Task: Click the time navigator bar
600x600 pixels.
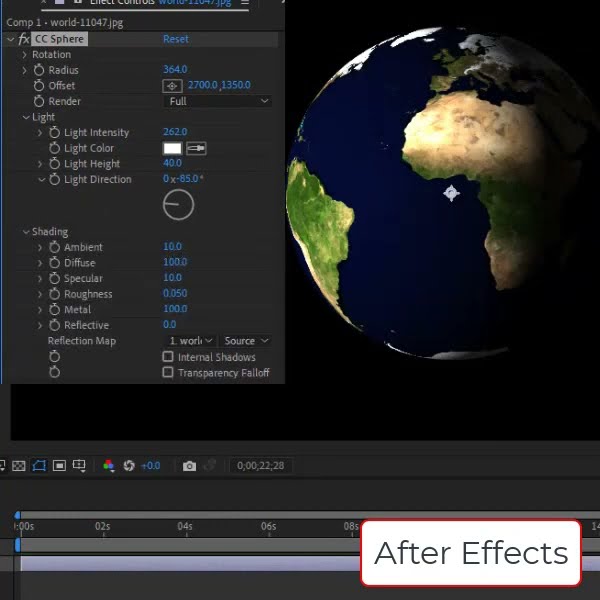Action: (308, 515)
